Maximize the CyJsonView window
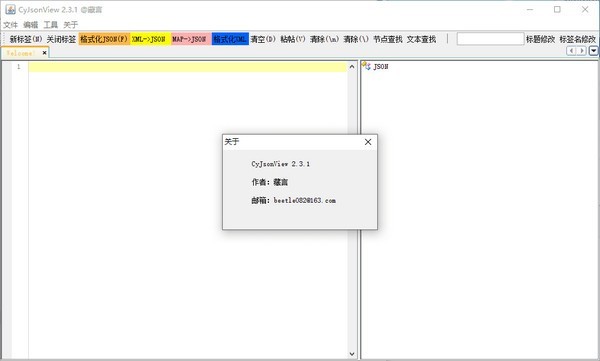600x361 pixels. pyautogui.click(x=557, y=10)
